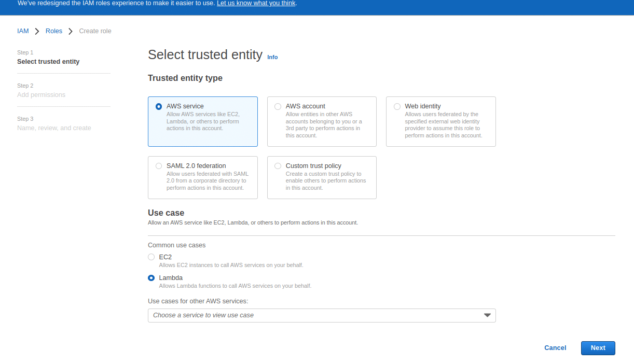The image size is (634, 364).
Task: Navigate to Roles breadcrumb
Action: coord(54,31)
